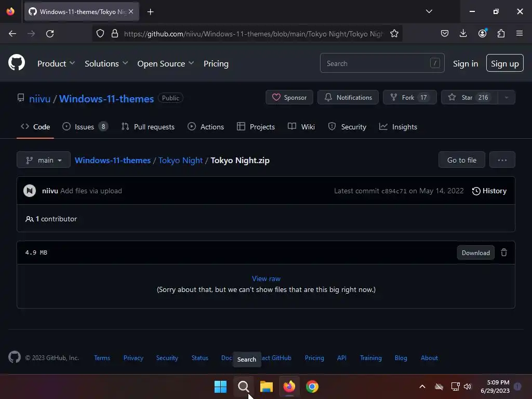Open the Actions tab

[x=206, y=127]
